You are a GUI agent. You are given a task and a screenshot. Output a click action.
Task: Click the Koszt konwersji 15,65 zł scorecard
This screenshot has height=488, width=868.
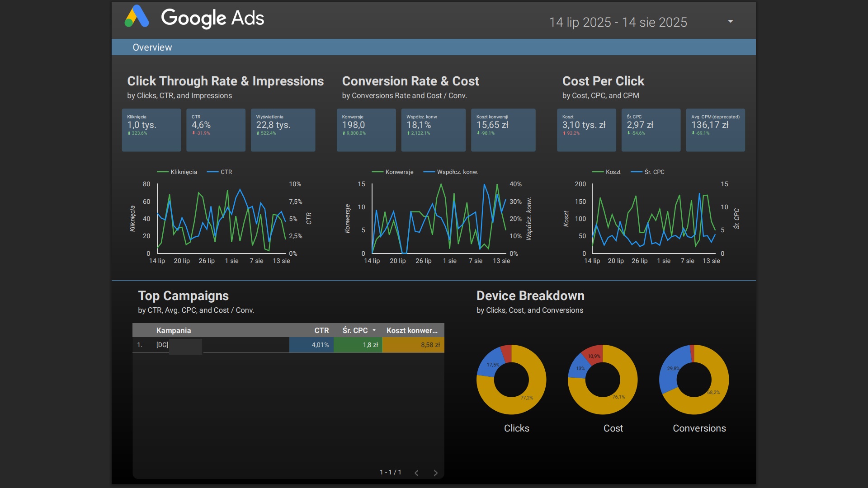503,130
